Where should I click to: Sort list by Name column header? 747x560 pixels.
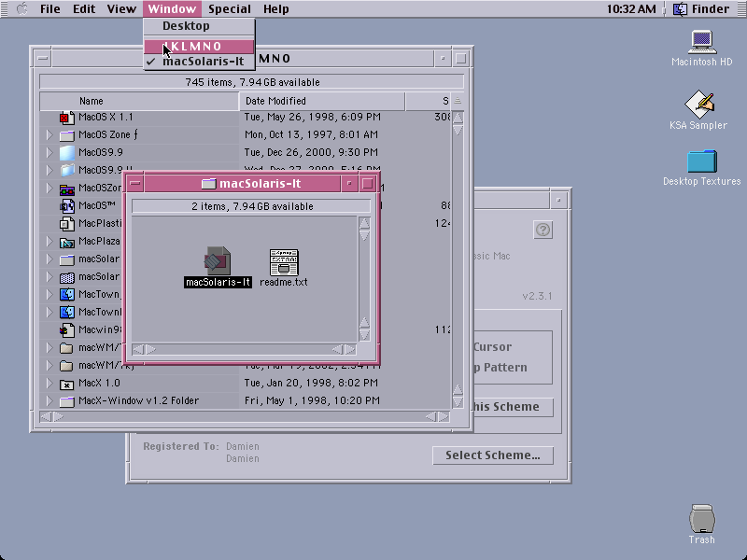pyautogui.click(x=139, y=101)
